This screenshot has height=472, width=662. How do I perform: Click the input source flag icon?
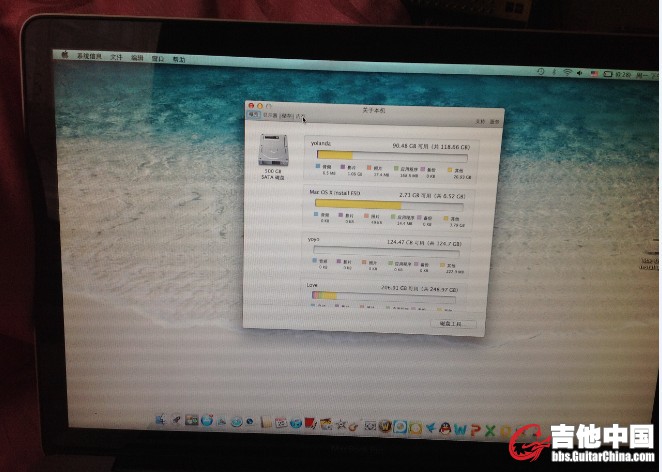(x=593, y=73)
